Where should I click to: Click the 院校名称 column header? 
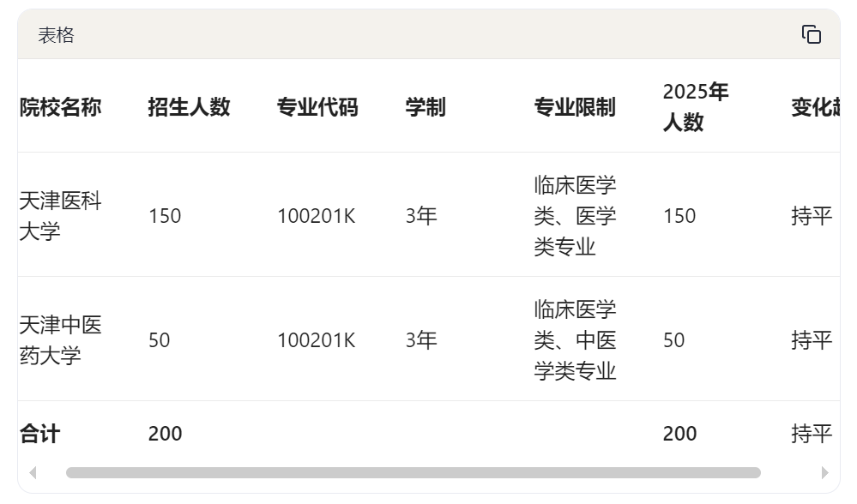(x=61, y=107)
